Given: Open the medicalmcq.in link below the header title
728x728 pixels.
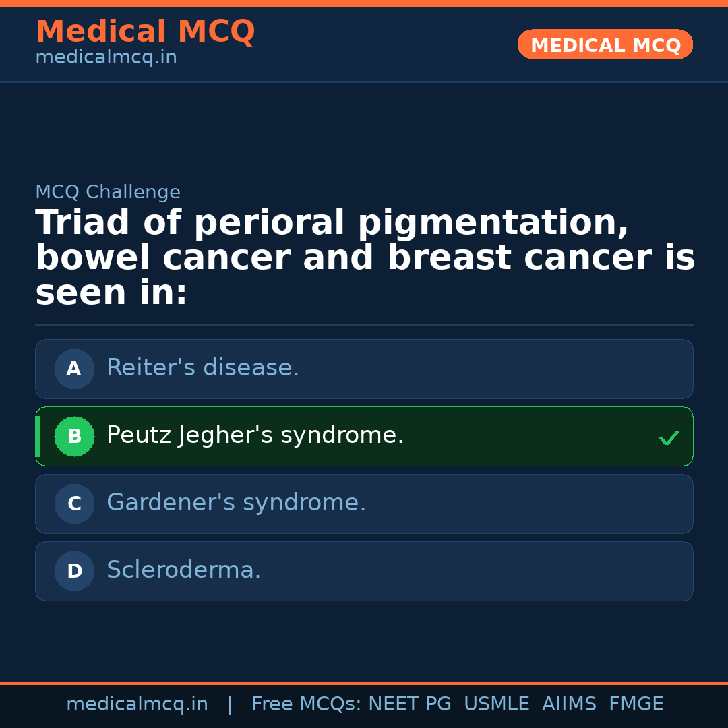Looking at the screenshot, I should 106,57.
